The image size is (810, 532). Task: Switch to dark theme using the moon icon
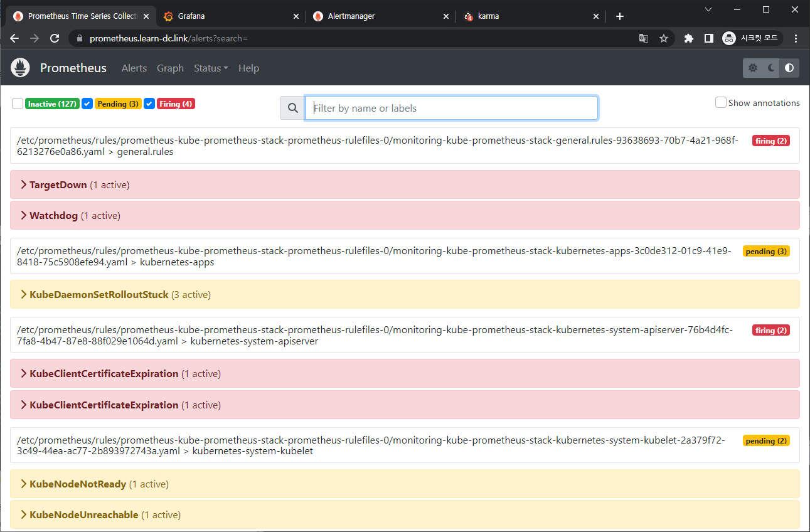click(x=771, y=68)
